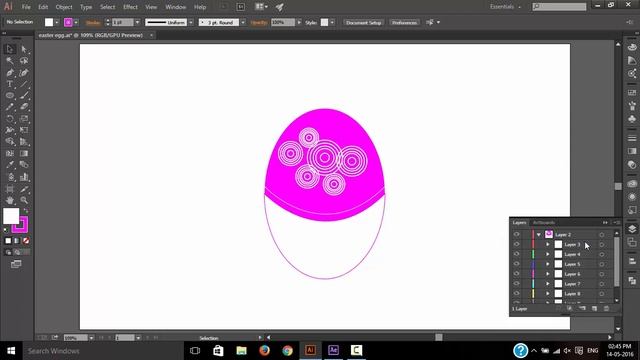Viewport: 640px width, 360px height.
Task: Expand Layer 6 disclosure triangle
Action: (x=548, y=274)
